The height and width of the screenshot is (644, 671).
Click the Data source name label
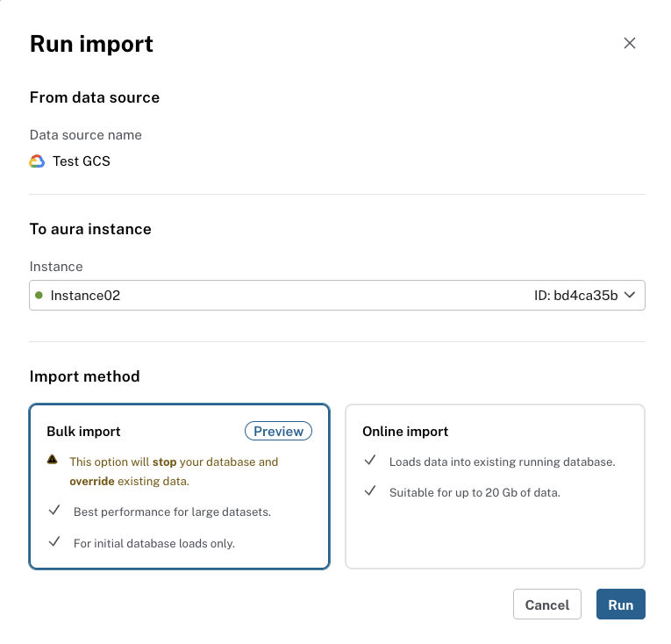click(x=86, y=135)
